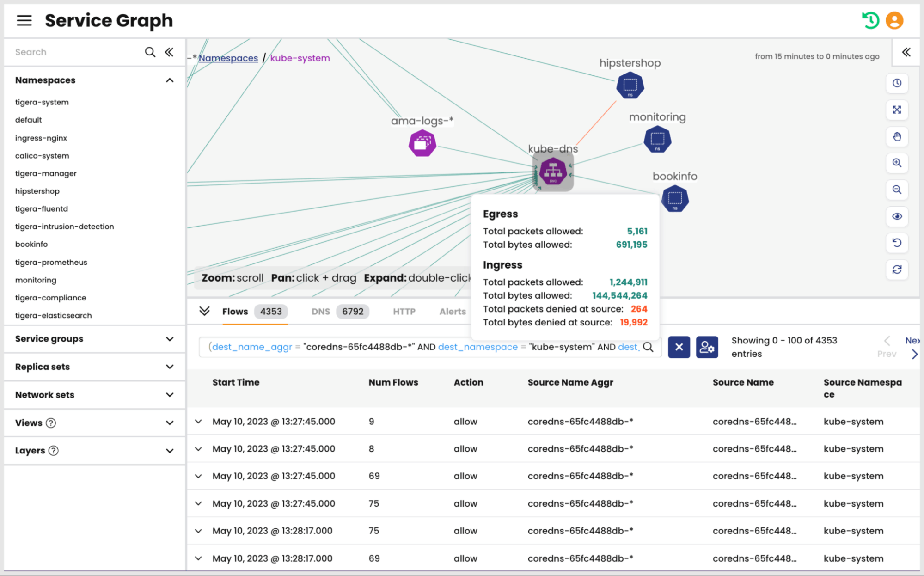Image resolution: width=924 pixels, height=576 pixels.
Task: Expand the Layers section
Action: click(170, 451)
